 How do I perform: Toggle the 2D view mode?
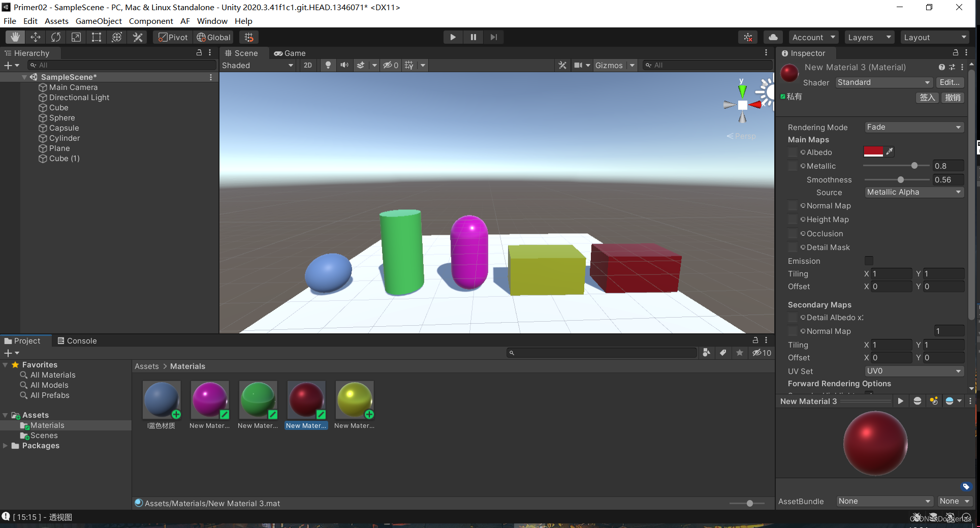point(308,65)
